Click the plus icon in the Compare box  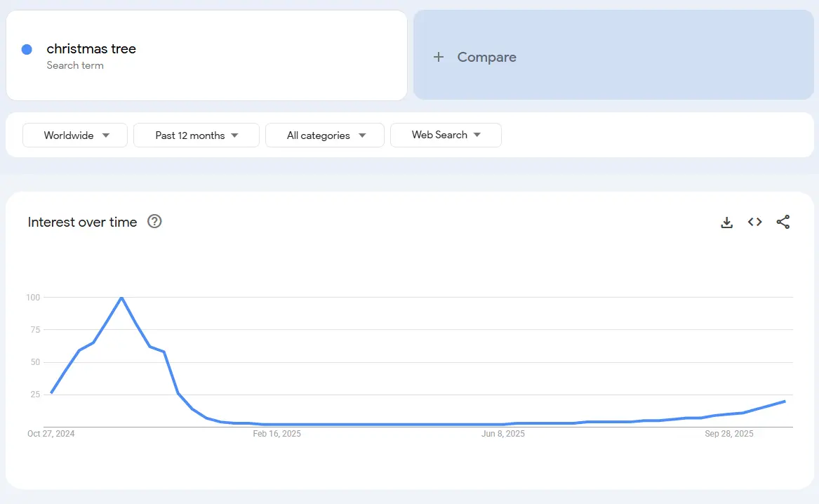[439, 57]
